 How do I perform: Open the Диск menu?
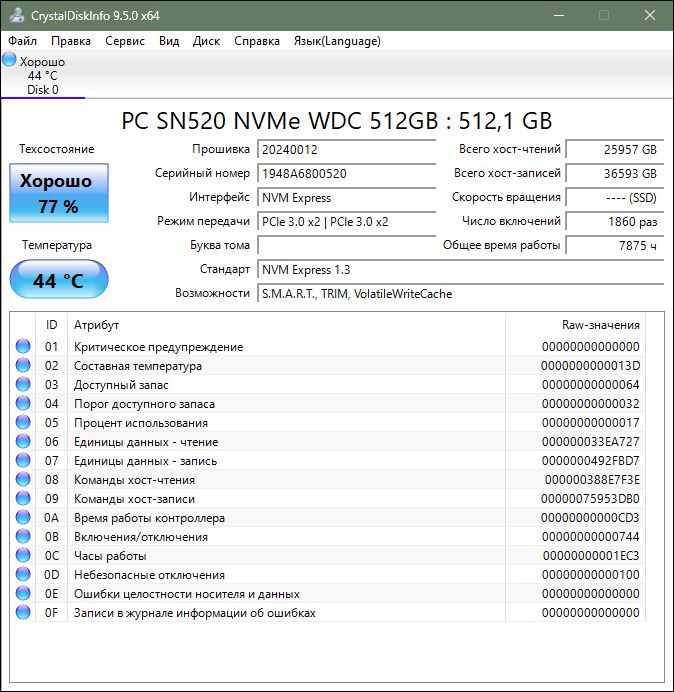coord(206,41)
